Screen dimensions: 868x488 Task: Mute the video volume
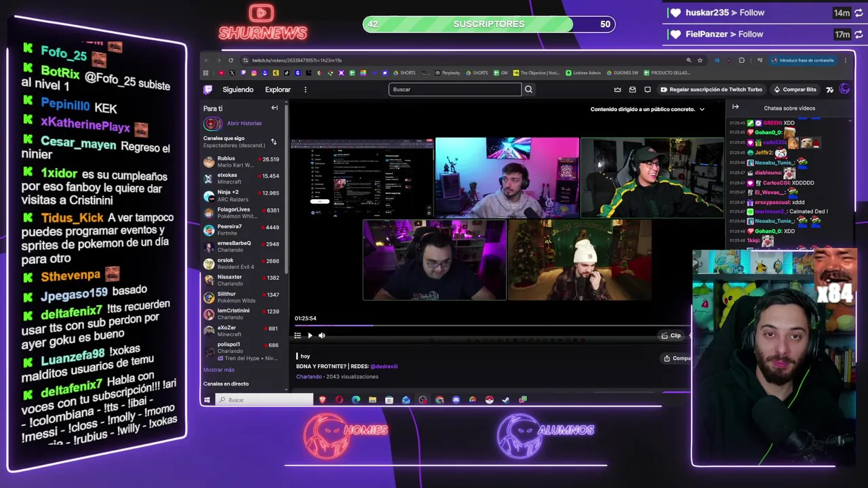point(321,335)
